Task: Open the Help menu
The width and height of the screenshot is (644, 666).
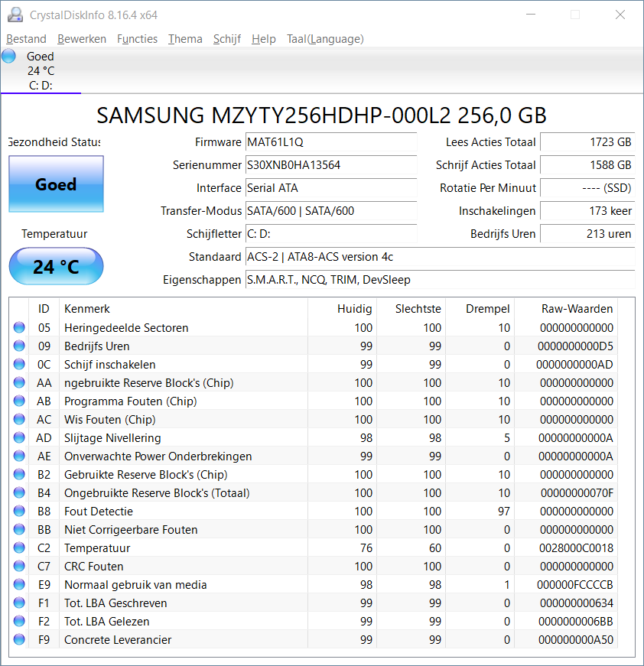Action: (263, 38)
